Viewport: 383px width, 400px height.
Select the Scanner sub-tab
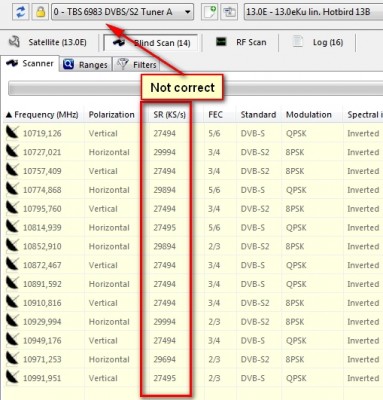30,63
